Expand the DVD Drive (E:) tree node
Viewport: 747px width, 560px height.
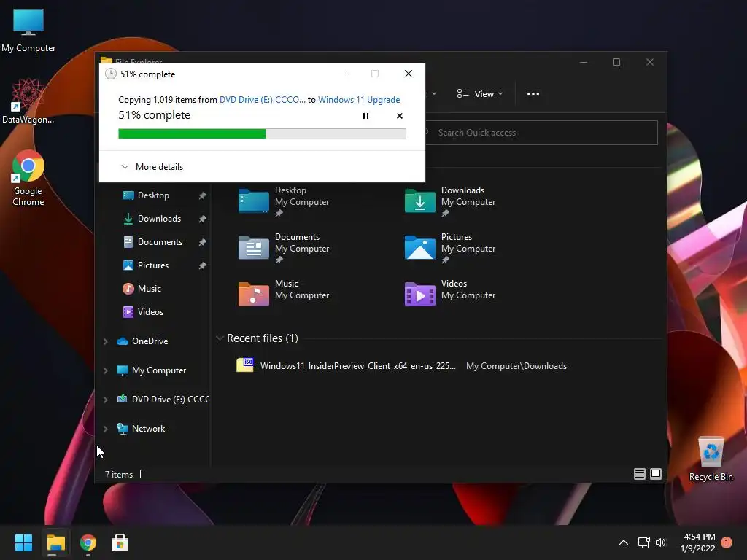coord(105,399)
